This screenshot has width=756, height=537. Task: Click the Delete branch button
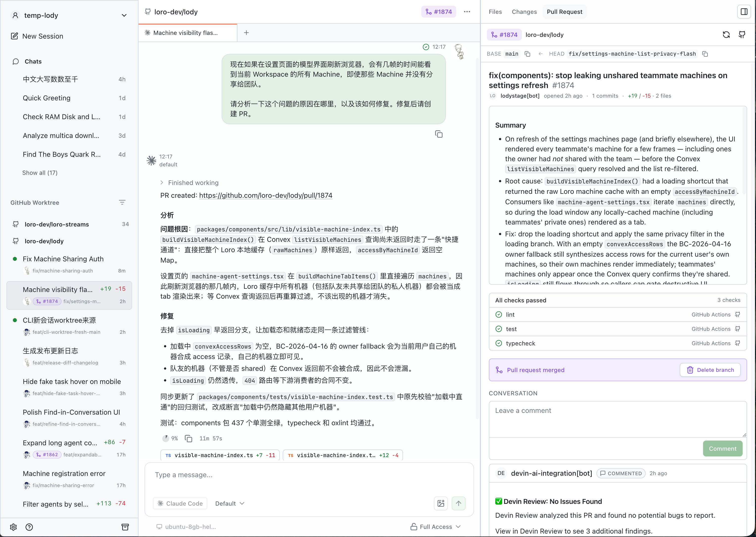[x=710, y=370]
